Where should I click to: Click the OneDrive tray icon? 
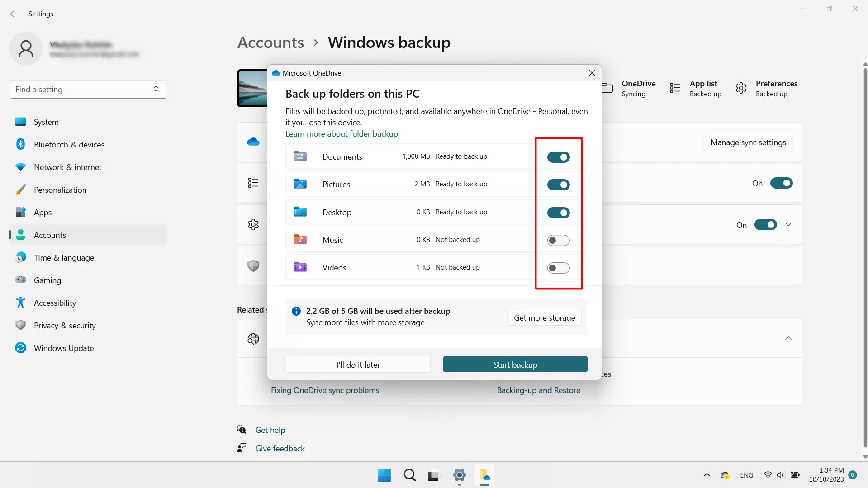coord(725,475)
